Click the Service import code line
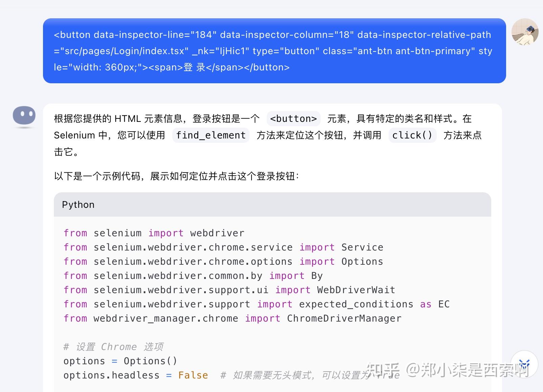The width and height of the screenshot is (543, 392). (x=223, y=247)
